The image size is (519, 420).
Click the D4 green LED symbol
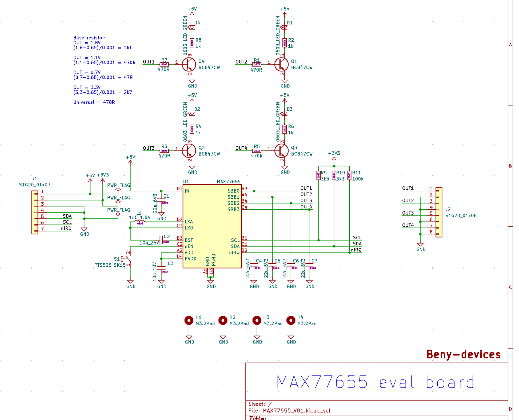(x=192, y=27)
